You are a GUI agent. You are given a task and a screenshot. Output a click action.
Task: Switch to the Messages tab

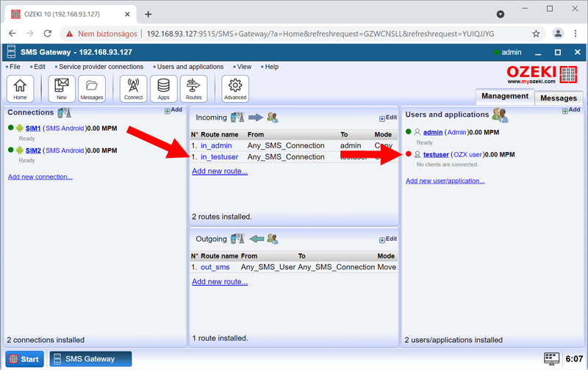click(x=559, y=98)
